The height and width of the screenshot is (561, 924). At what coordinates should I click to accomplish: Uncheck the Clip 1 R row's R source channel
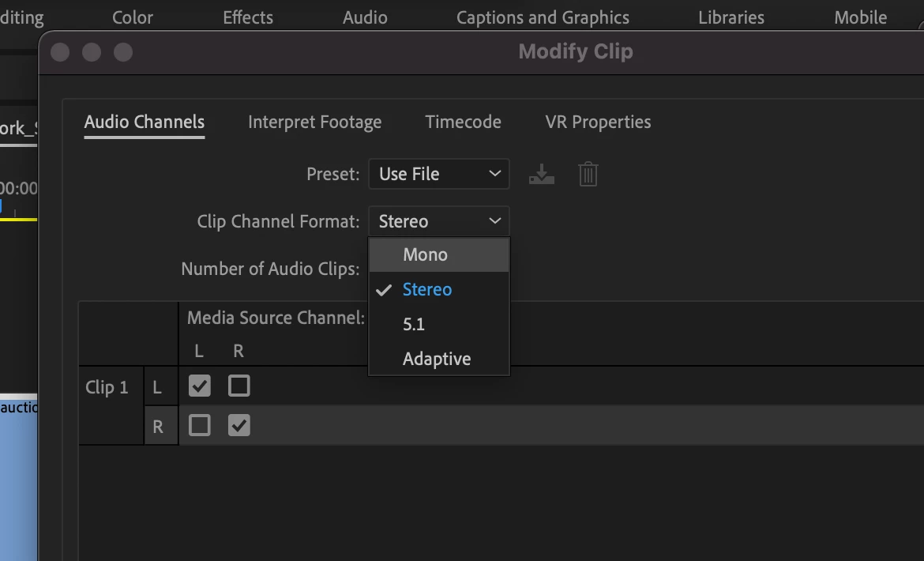click(239, 425)
